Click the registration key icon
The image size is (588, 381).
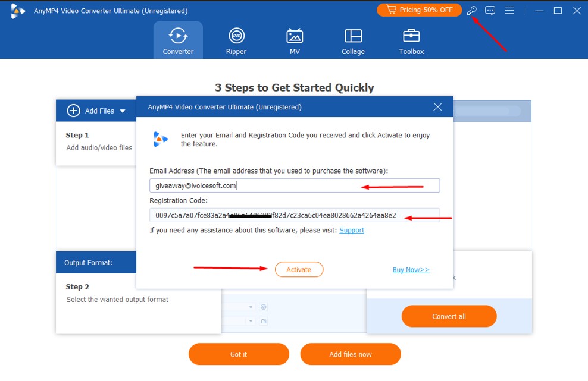pos(471,10)
